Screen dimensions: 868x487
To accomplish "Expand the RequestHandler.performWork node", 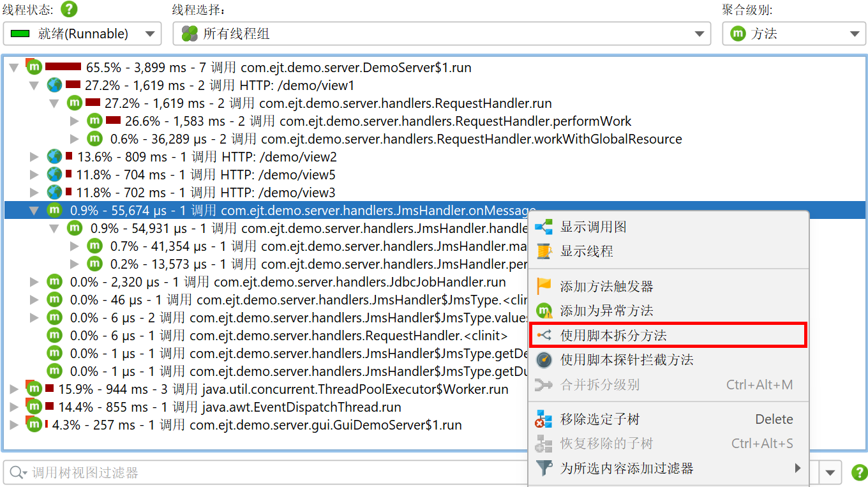I will (75, 121).
